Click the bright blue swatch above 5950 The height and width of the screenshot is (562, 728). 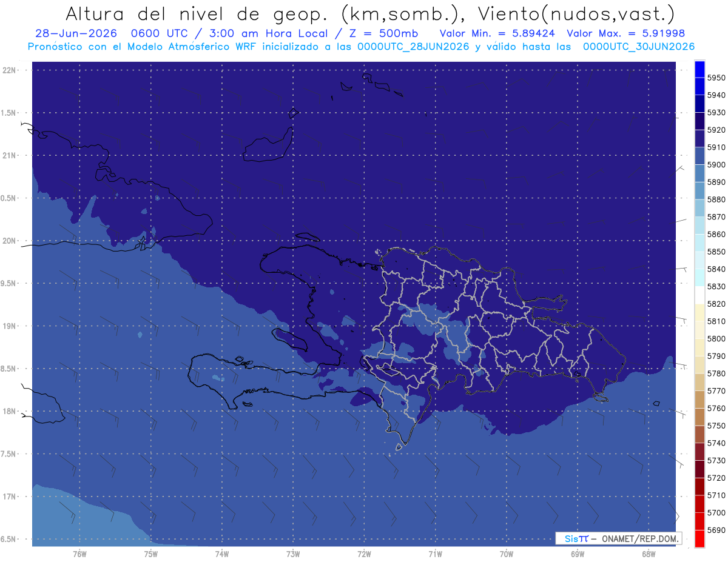699,69
